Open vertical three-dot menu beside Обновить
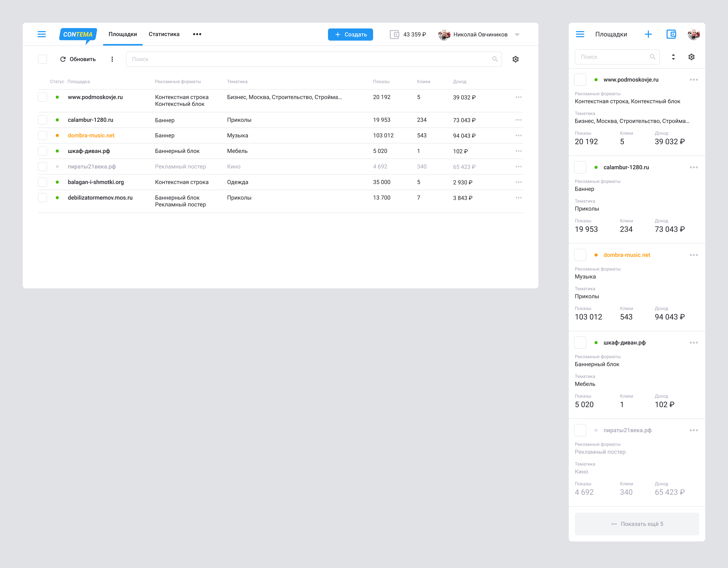 tap(112, 59)
